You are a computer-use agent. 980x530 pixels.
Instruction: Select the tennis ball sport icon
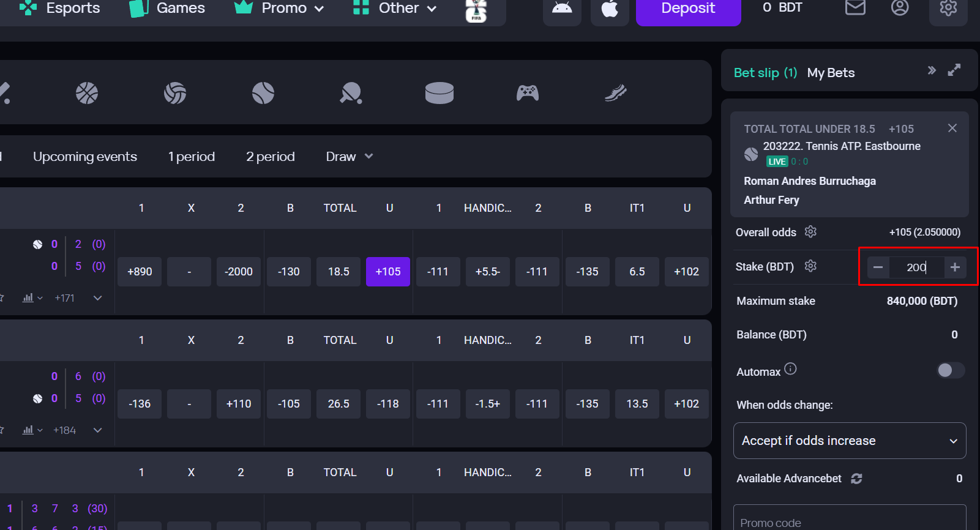pos(263,93)
